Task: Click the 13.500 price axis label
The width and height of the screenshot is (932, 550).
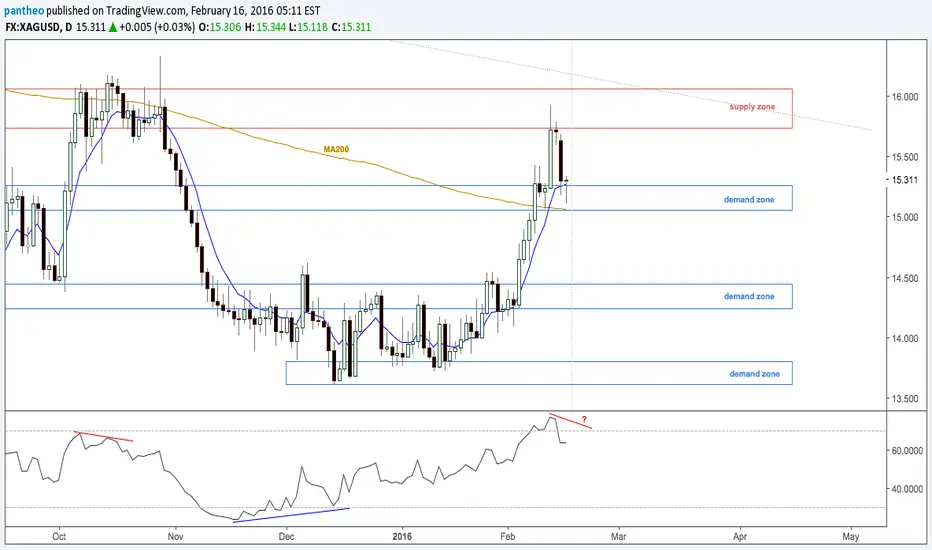Action: [904, 398]
